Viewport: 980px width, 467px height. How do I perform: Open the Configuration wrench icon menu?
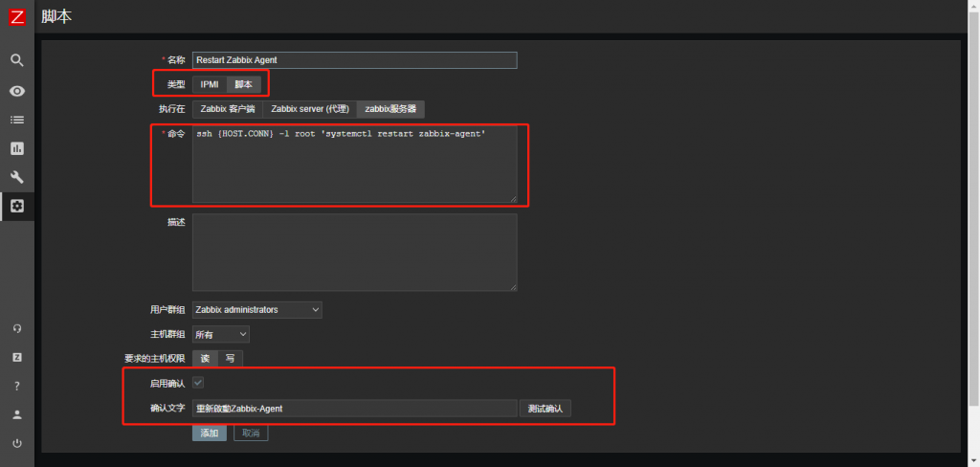(17, 178)
